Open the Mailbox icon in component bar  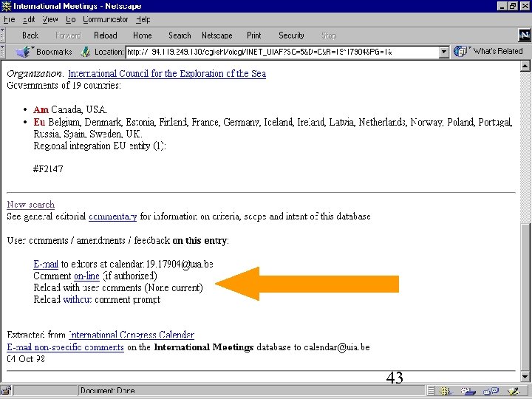[x=468, y=391]
